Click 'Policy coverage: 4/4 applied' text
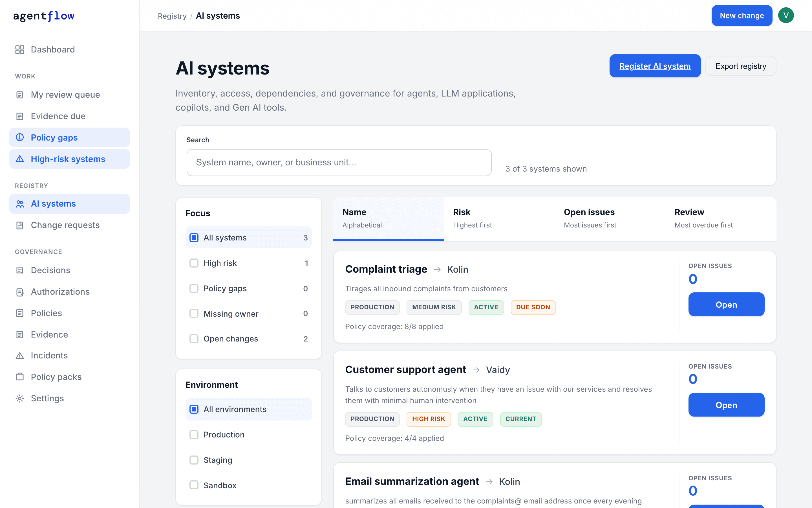 pyautogui.click(x=394, y=439)
